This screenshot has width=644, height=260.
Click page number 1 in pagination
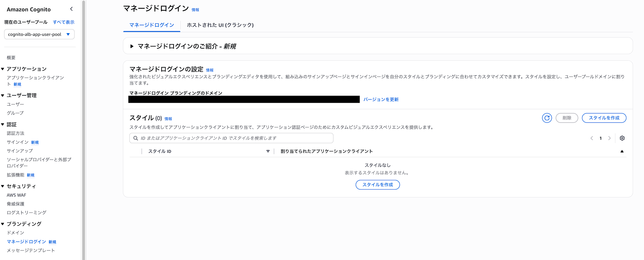click(x=601, y=138)
